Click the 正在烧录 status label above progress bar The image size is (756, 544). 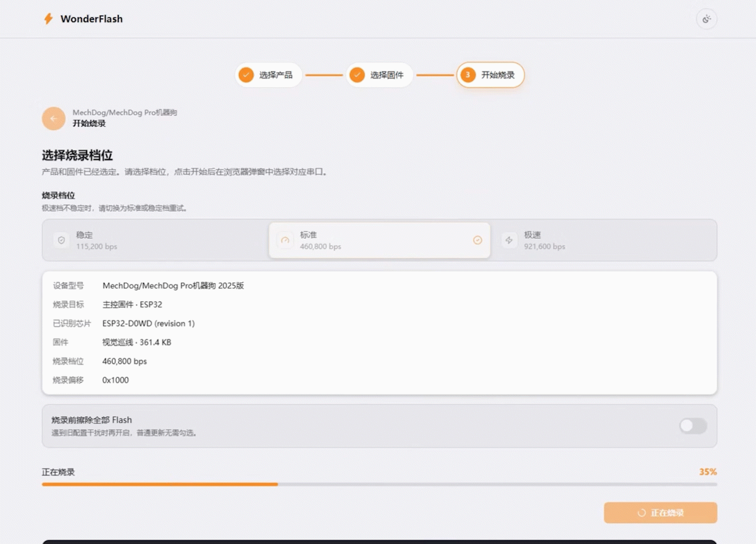pos(58,472)
